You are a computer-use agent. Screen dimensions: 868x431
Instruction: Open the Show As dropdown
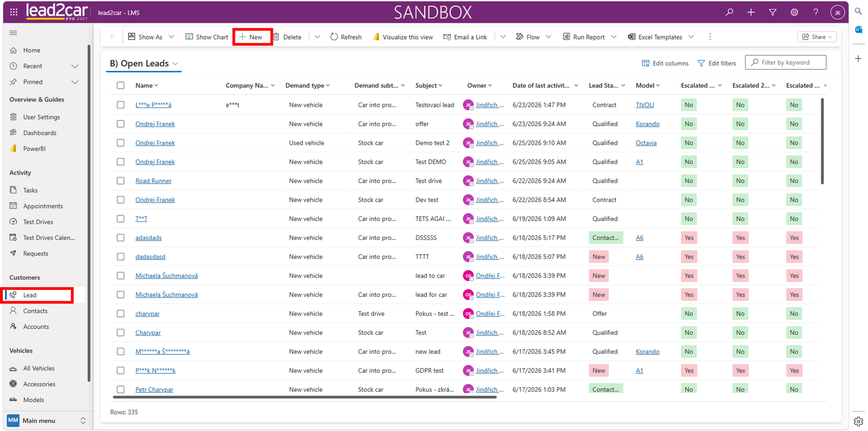[151, 37]
